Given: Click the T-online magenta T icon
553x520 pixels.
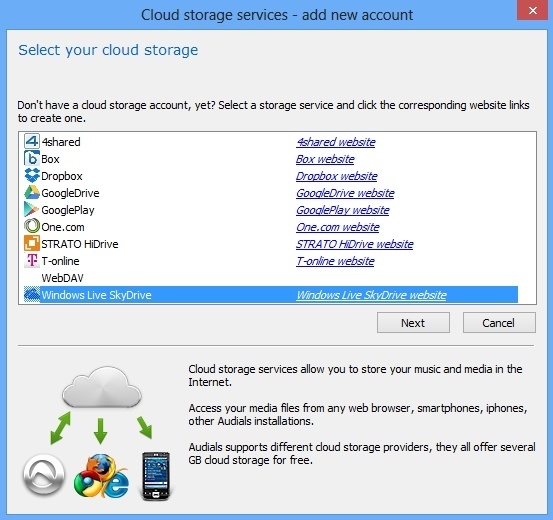Looking at the screenshot, I should coord(32,260).
